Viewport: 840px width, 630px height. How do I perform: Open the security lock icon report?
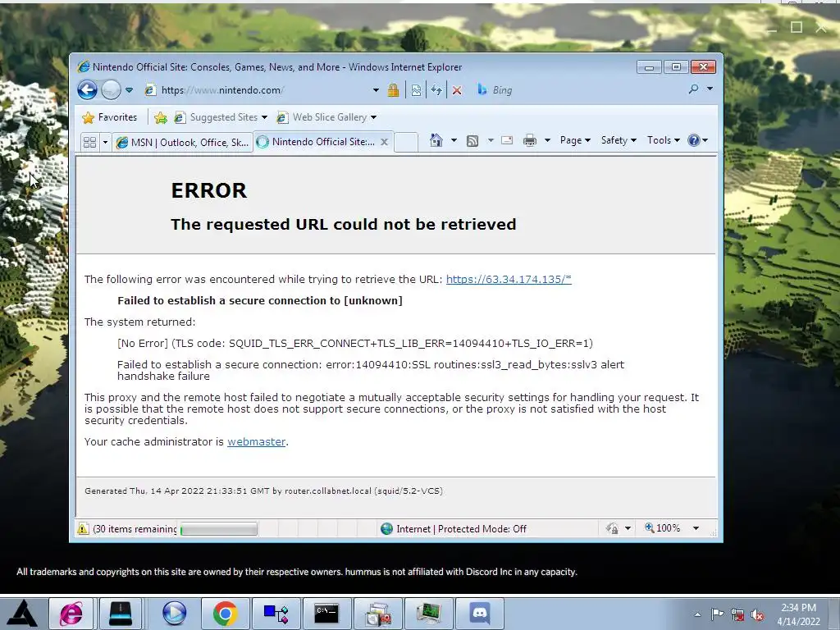click(x=393, y=90)
